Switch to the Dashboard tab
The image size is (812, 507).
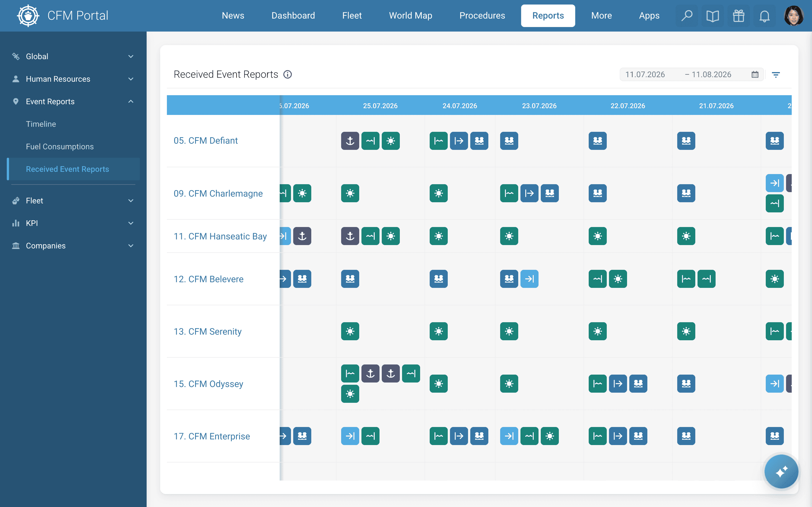(x=293, y=16)
